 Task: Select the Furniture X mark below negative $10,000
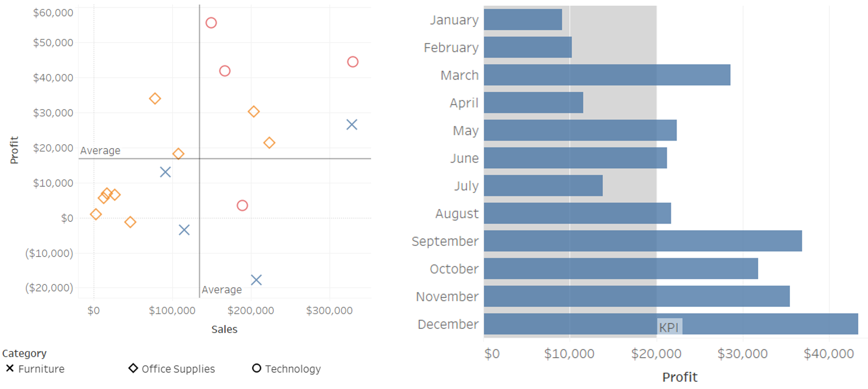click(x=256, y=280)
